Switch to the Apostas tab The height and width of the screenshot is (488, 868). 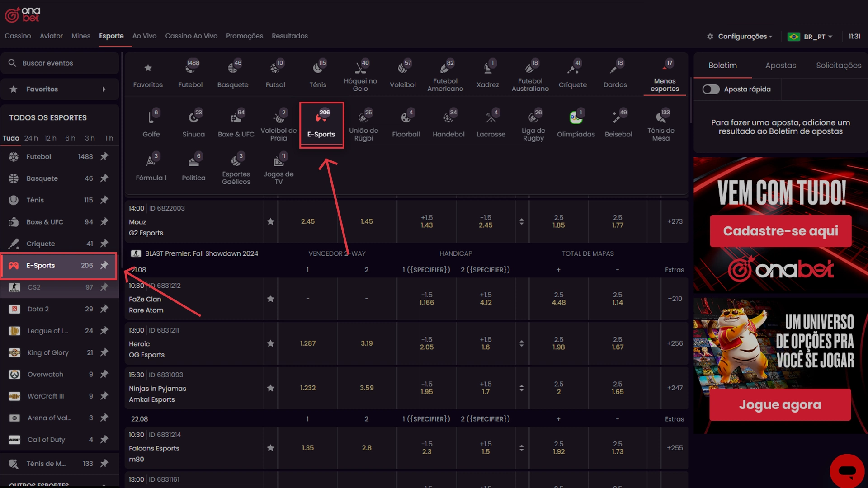point(780,66)
